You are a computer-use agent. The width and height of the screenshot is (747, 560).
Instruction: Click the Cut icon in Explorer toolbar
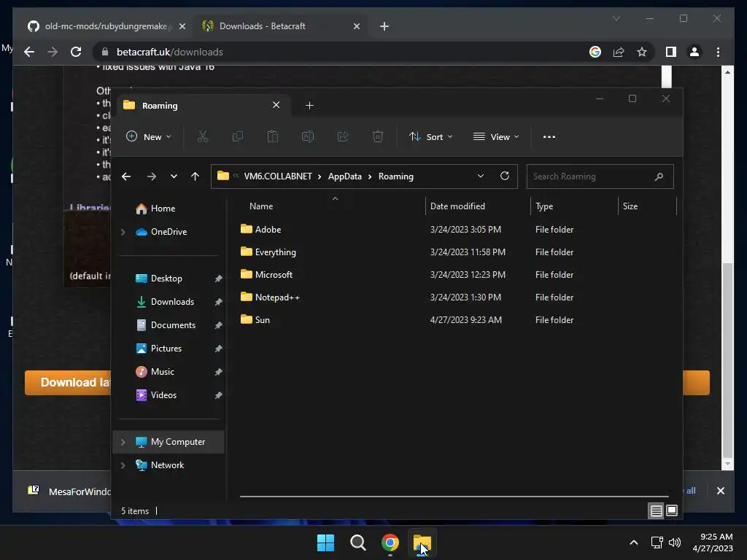(203, 136)
